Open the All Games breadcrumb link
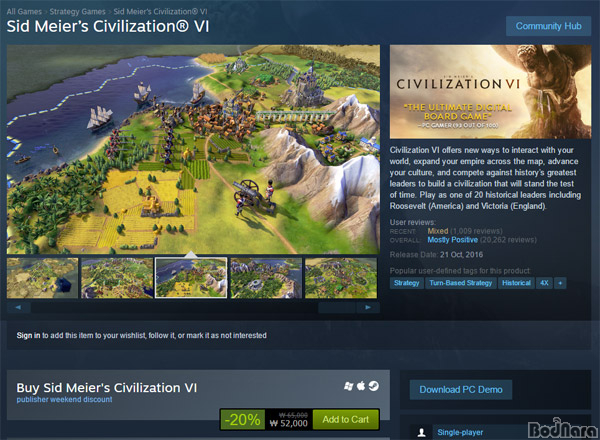This screenshot has height=440, width=600. point(24,11)
